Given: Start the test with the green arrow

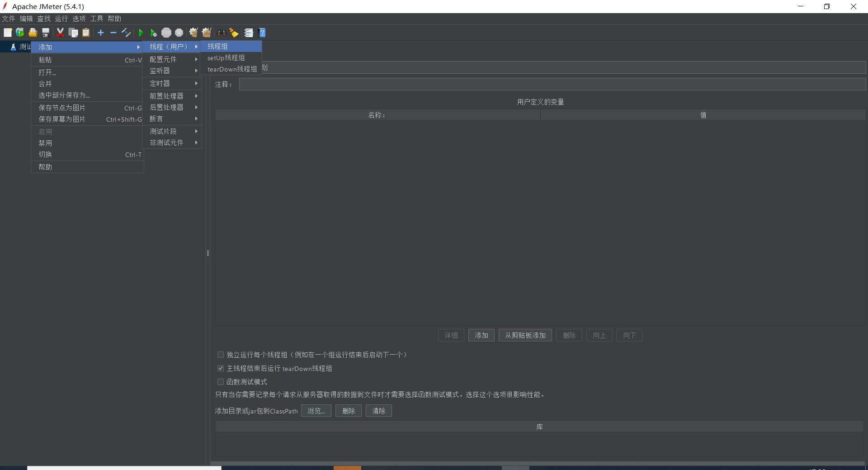Looking at the screenshot, I should tap(141, 33).
